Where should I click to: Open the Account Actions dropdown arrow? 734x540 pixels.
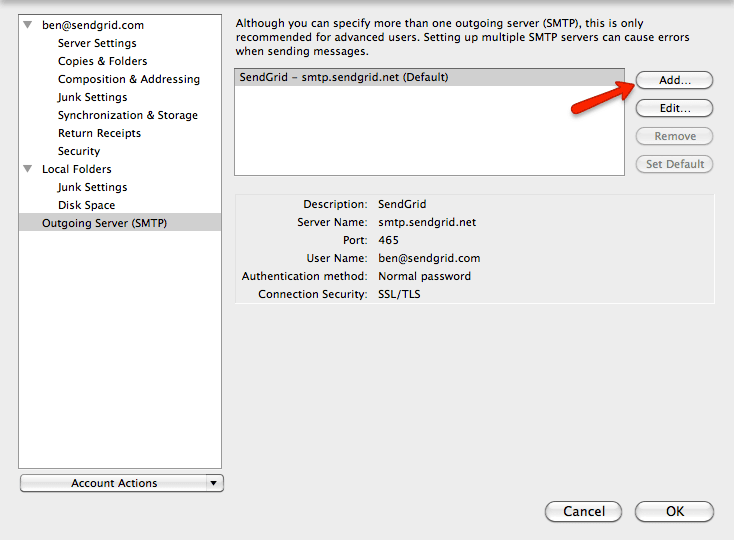coord(214,483)
